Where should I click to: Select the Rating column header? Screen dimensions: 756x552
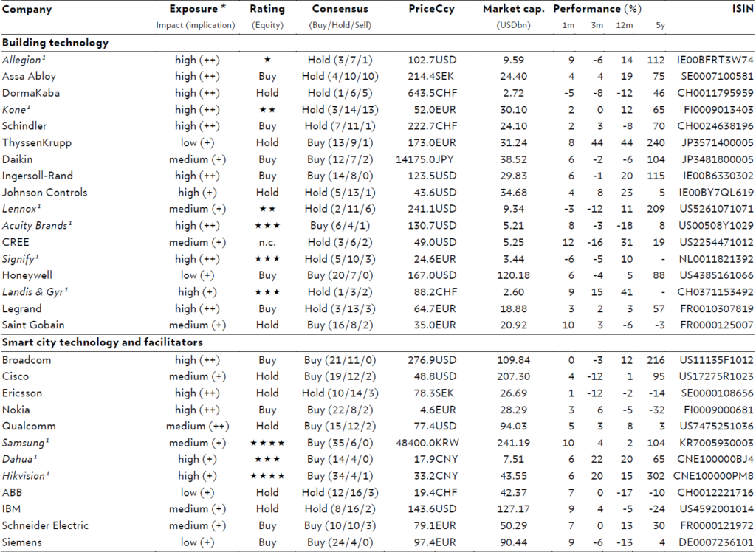[267, 9]
